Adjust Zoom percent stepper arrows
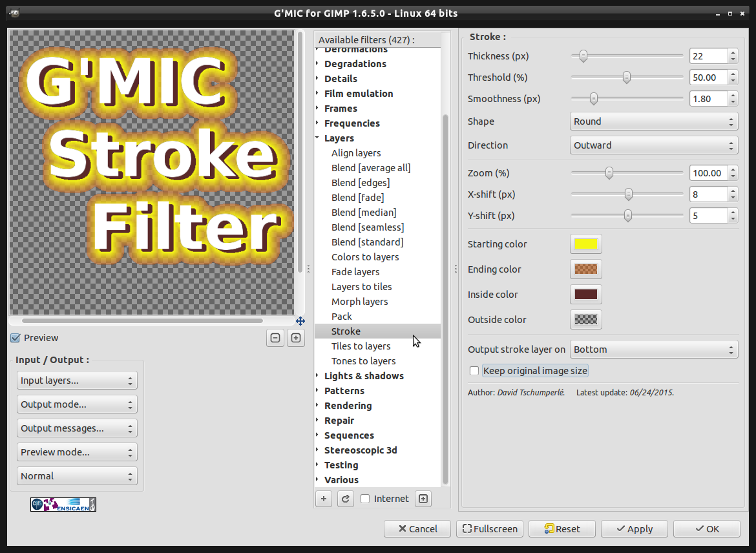756x553 pixels. tap(733, 172)
